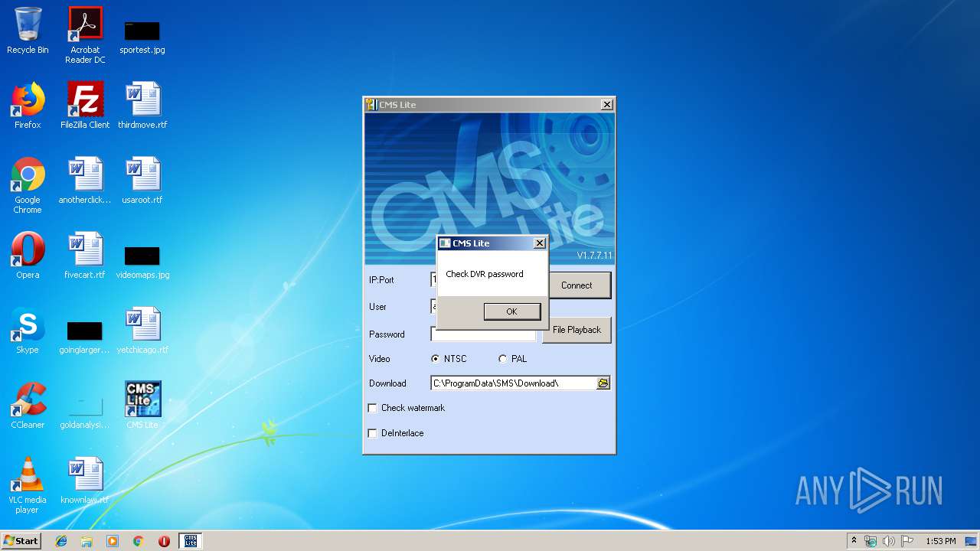Close the CMS Lite login window
Screen dimensions: 980x551
607,105
